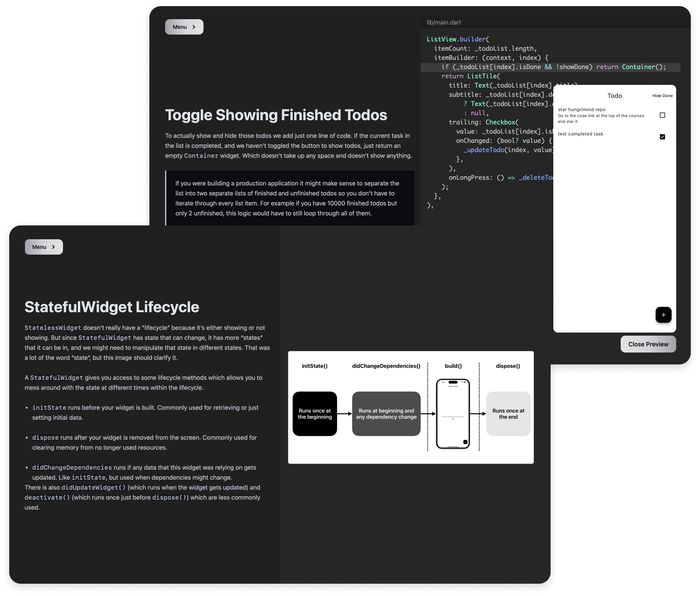Click the didChangeDependencies bullet point text

point(144,472)
